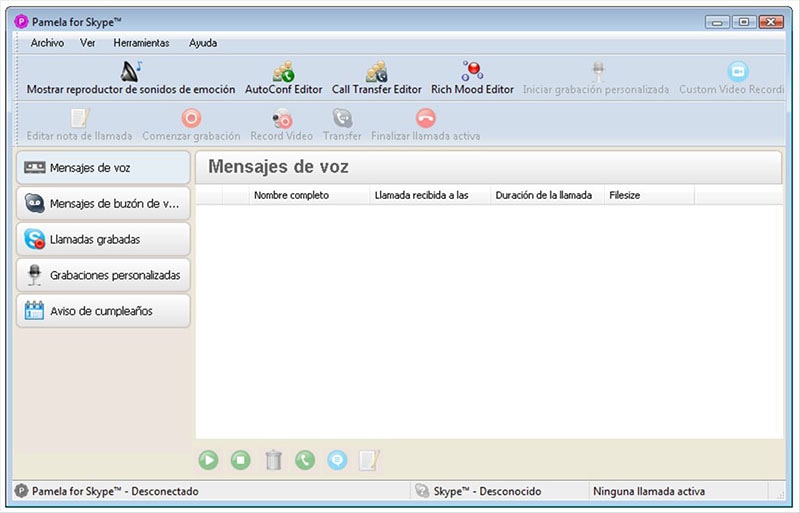Show Llamadas grabadas list
This screenshot has height=513, width=800.
(x=103, y=239)
